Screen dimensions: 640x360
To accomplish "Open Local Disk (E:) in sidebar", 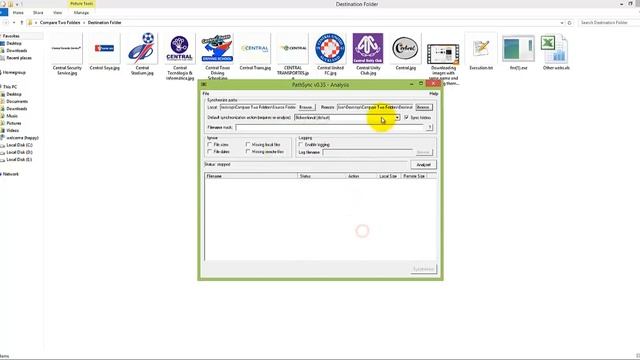I will pyautogui.click(x=19, y=160).
